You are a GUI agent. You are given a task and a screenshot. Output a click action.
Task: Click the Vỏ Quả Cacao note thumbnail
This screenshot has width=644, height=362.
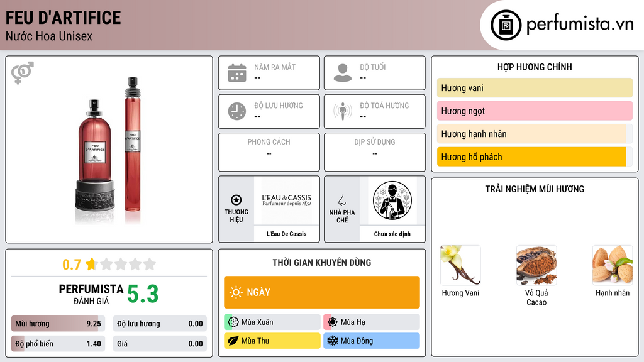[x=536, y=265]
